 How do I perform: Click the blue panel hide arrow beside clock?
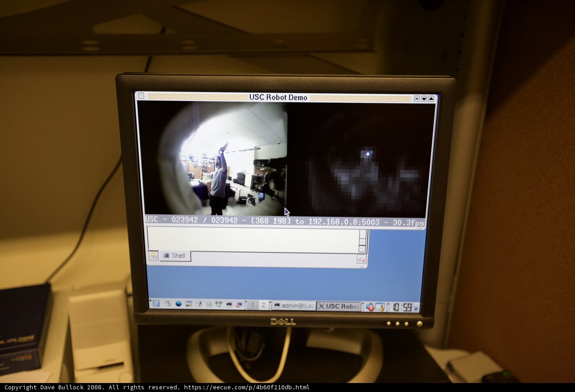tap(416, 308)
